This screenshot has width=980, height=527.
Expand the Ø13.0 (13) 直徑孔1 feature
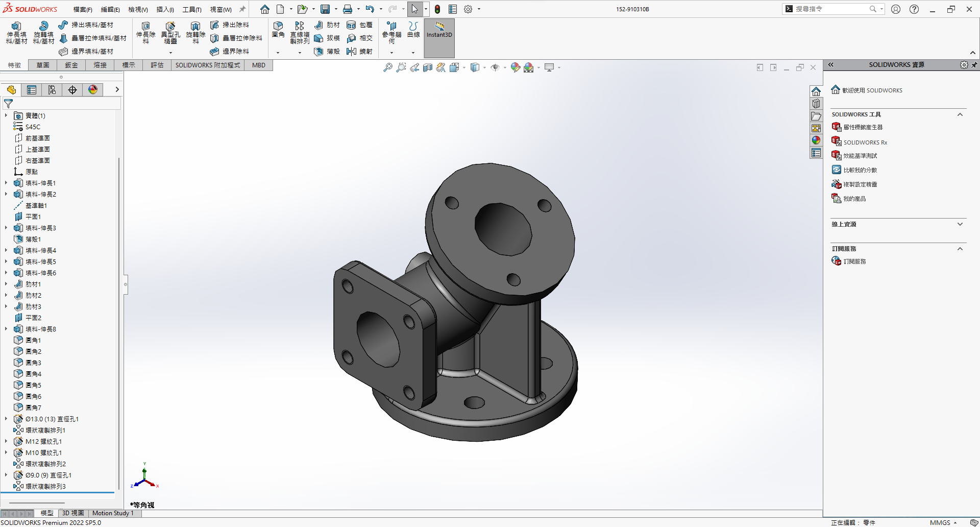pyautogui.click(x=6, y=419)
